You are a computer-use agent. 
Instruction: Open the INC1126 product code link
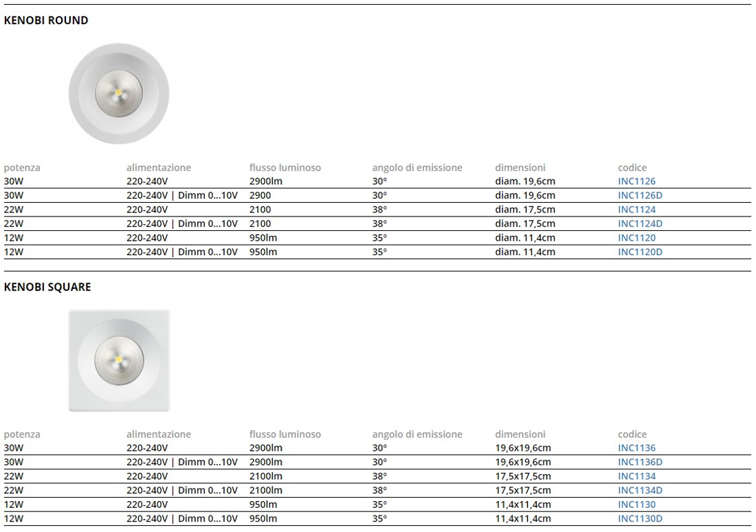point(636,181)
